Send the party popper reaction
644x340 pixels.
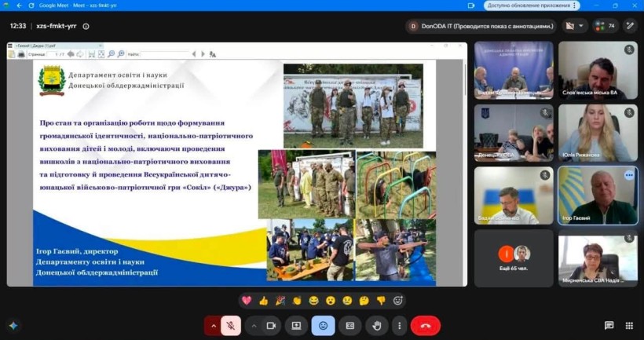click(x=280, y=301)
